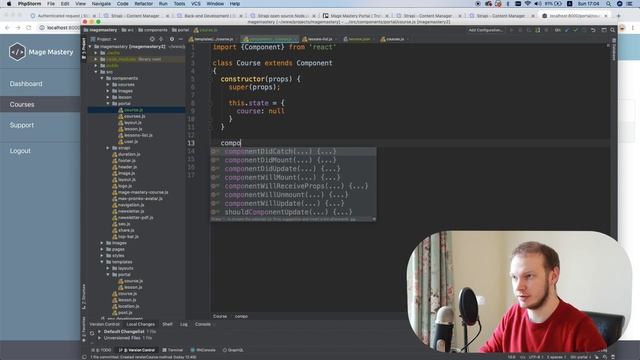The width and height of the screenshot is (640, 360).
Task: Open Search Everywhere magnifier in PhpStorm toolbar
Action: (612, 30)
